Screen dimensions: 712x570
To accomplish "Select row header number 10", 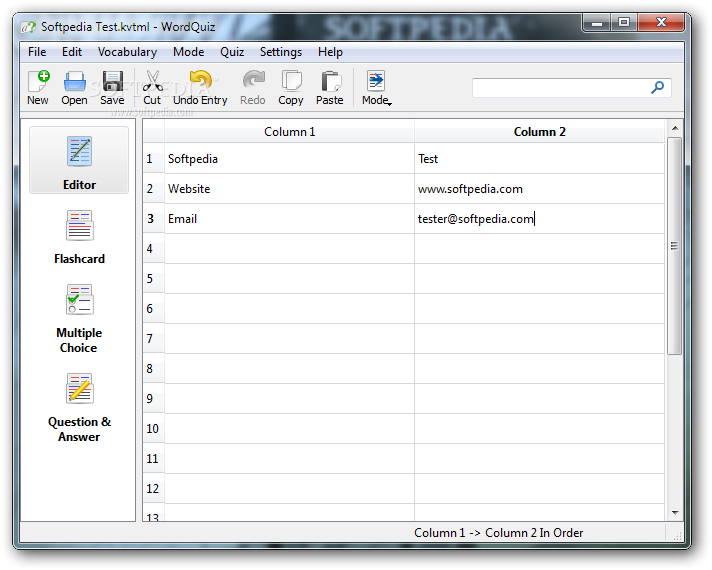I will click(153, 428).
